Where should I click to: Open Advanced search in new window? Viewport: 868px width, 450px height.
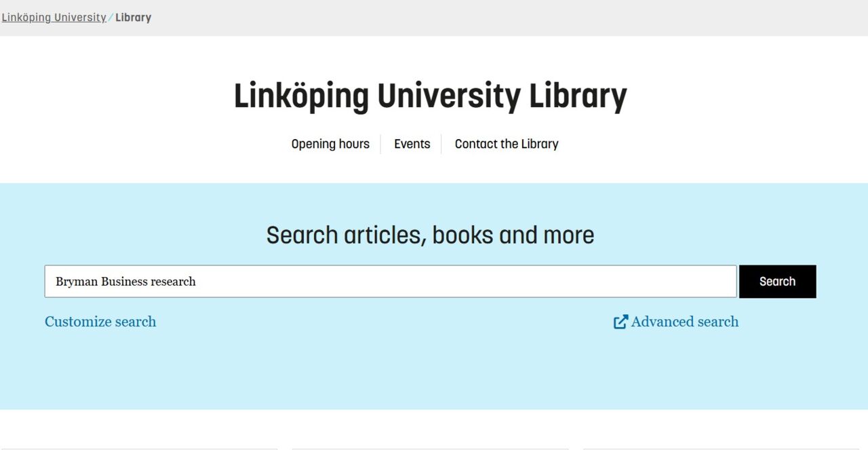click(x=685, y=322)
